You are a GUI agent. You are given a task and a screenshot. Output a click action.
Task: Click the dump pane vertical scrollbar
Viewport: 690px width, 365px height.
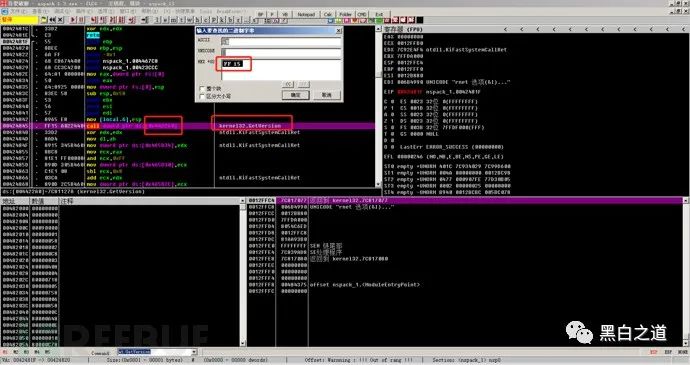coord(243,272)
